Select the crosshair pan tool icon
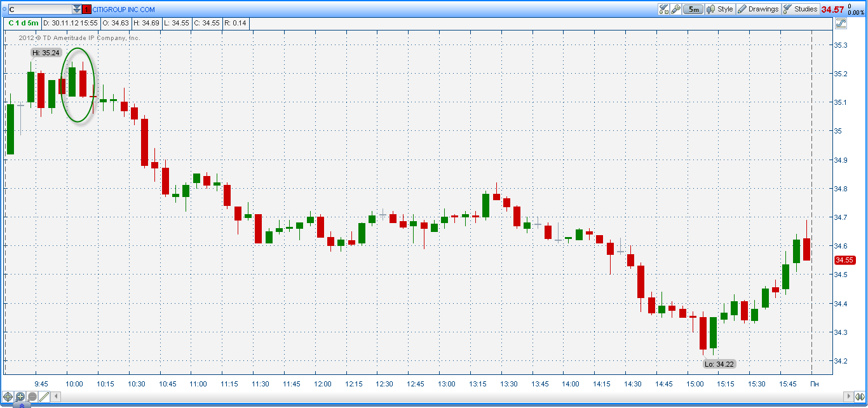This screenshot has height=408, width=868. pyautogui.click(x=8, y=397)
